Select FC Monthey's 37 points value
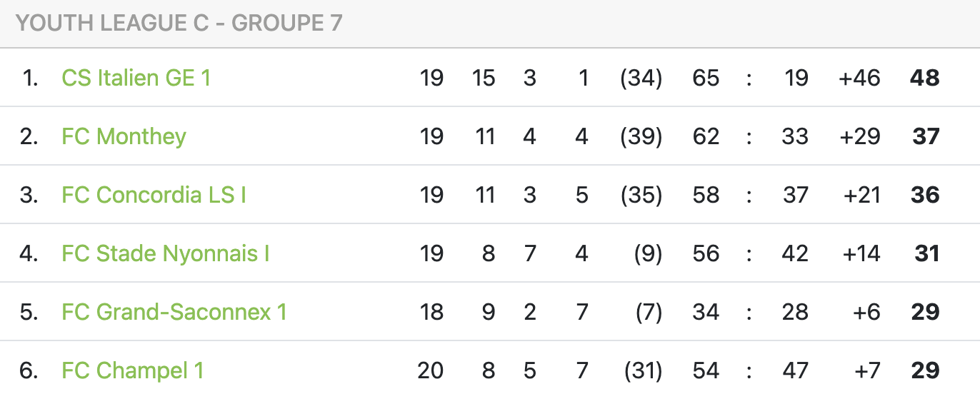The width and height of the screenshot is (980, 394). click(926, 136)
